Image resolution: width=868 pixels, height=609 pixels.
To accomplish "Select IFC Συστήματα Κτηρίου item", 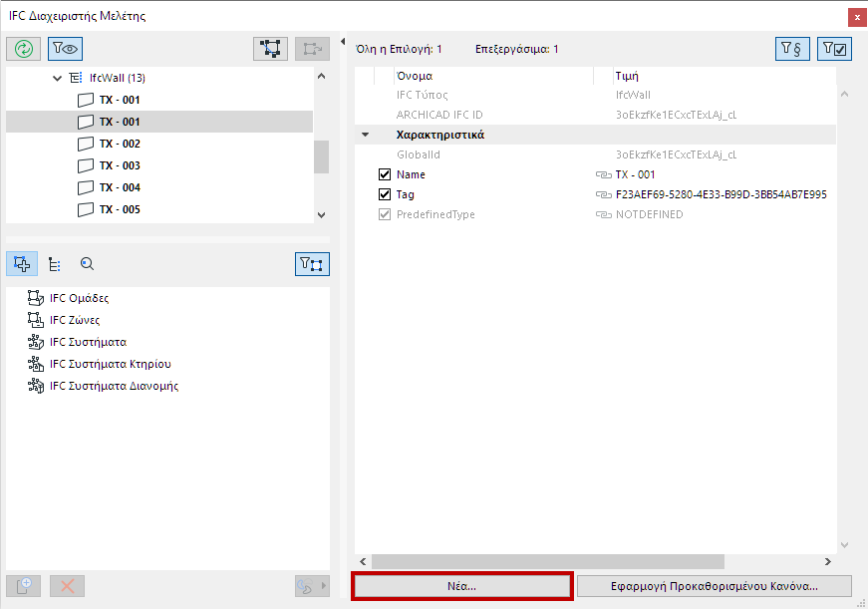I will click(x=110, y=364).
